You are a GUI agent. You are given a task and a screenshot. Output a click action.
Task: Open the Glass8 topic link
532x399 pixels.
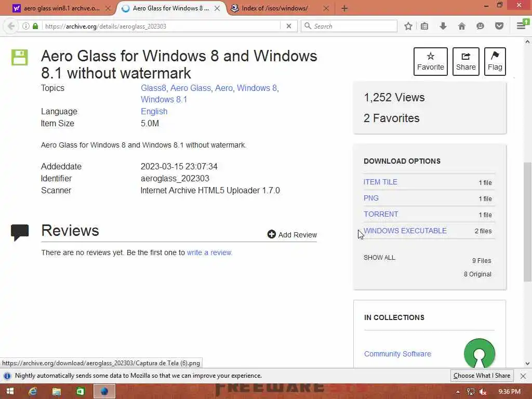click(x=153, y=88)
